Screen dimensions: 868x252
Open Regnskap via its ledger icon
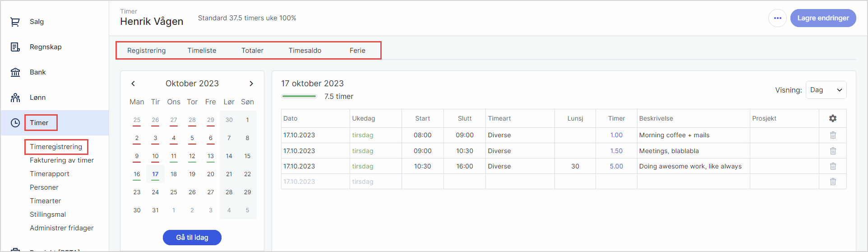tap(15, 47)
